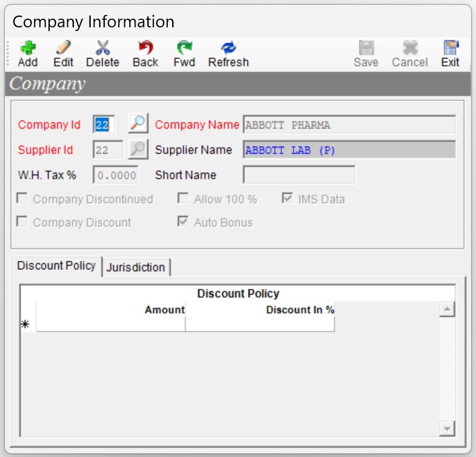
Task: Click the Edit pencil icon
Action: [63, 47]
